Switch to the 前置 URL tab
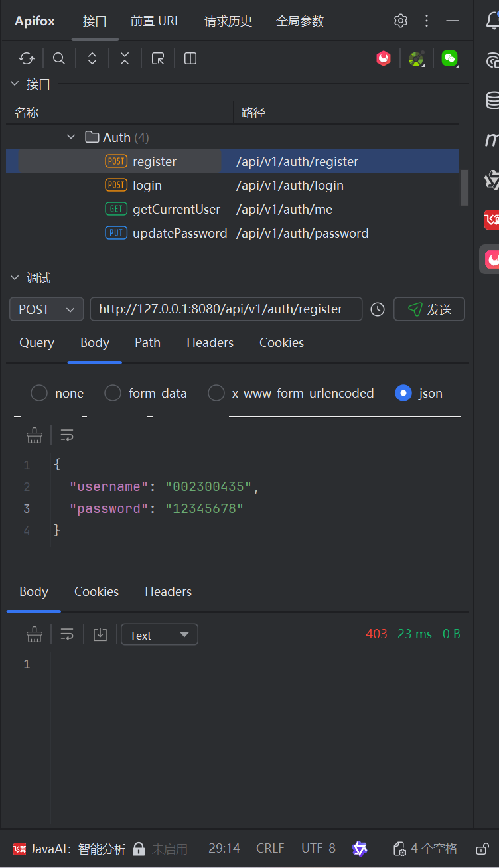 tap(155, 21)
